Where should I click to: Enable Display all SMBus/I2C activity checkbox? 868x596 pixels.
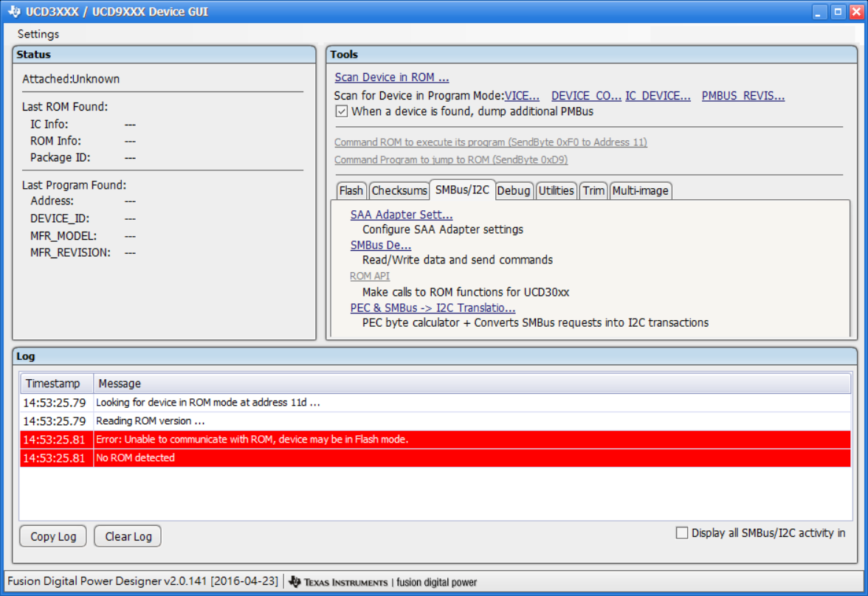click(x=682, y=533)
